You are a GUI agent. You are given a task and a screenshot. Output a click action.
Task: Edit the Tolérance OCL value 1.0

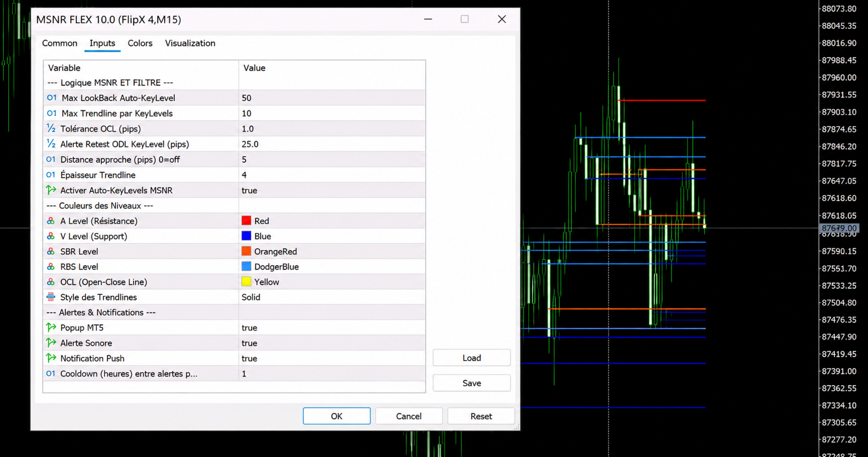coord(332,129)
